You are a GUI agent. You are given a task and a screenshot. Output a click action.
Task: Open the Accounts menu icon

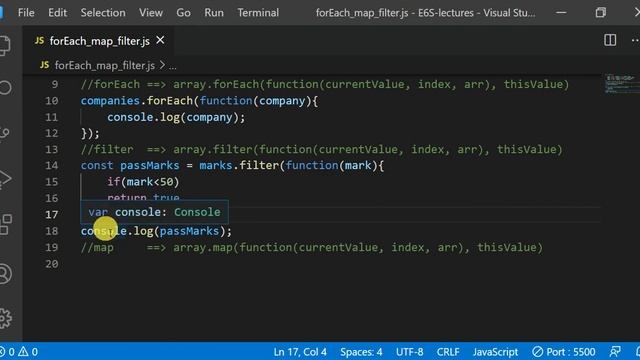pos(5,274)
